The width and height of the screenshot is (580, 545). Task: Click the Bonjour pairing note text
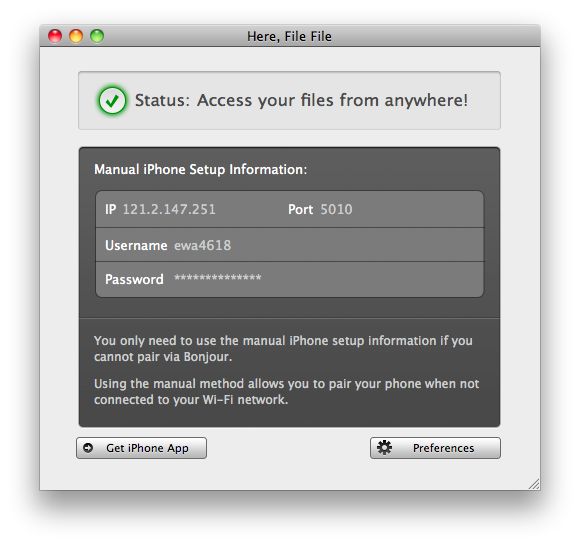[x=283, y=349]
